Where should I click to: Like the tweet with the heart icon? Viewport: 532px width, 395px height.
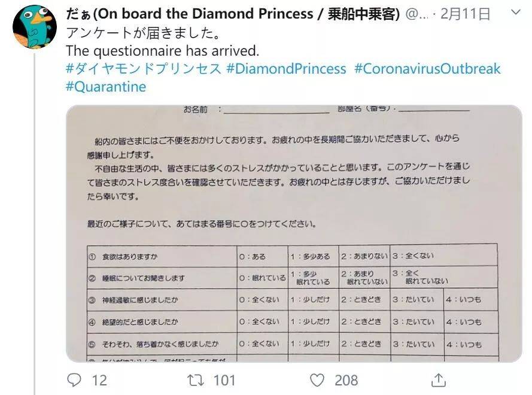tap(317, 380)
